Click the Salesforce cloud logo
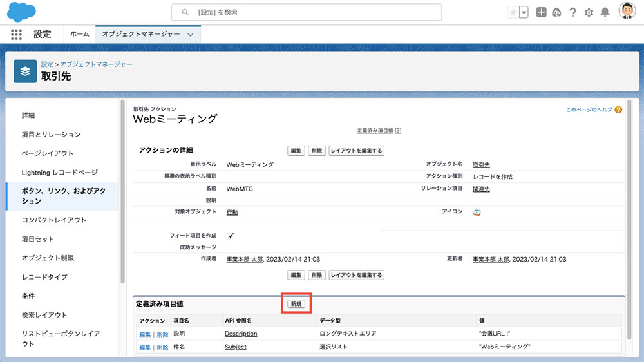Image resolution: width=644 pixels, height=362 pixels. tap(21, 12)
